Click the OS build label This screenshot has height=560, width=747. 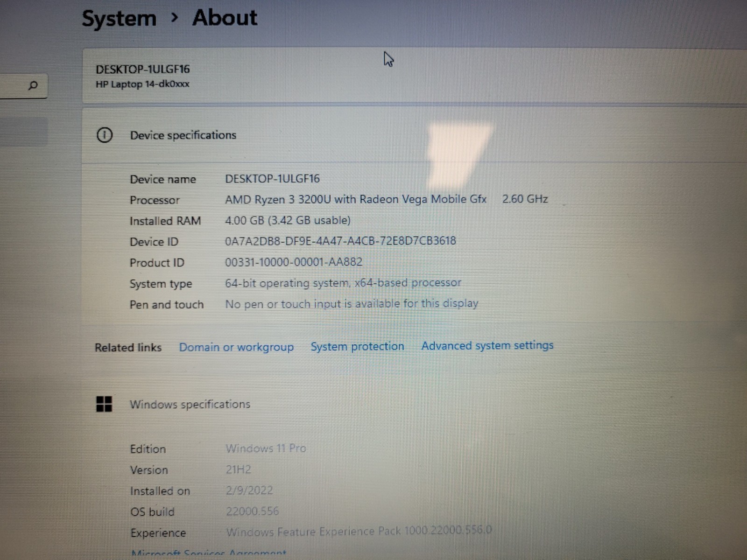(x=152, y=512)
